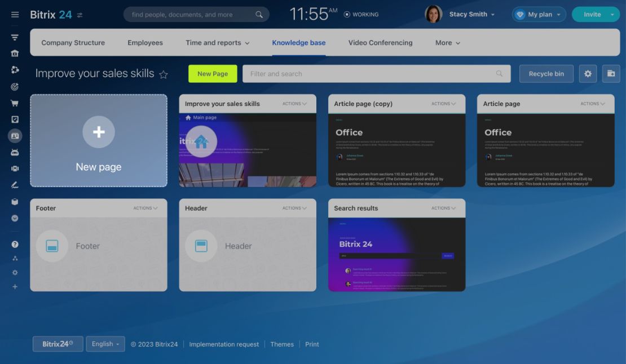This screenshot has width=626, height=364.
Task: Open the tasks checkmark sidebar icon
Action: click(x=15, y=119)
